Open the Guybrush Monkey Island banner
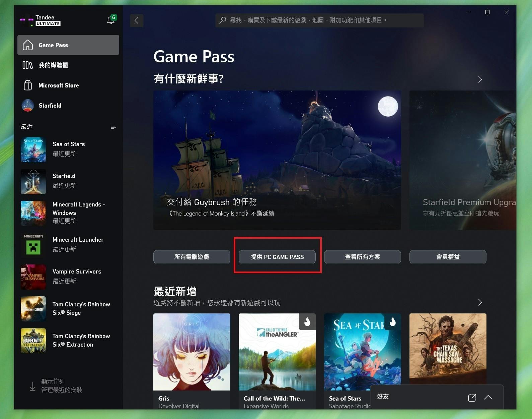 point(277,160)
